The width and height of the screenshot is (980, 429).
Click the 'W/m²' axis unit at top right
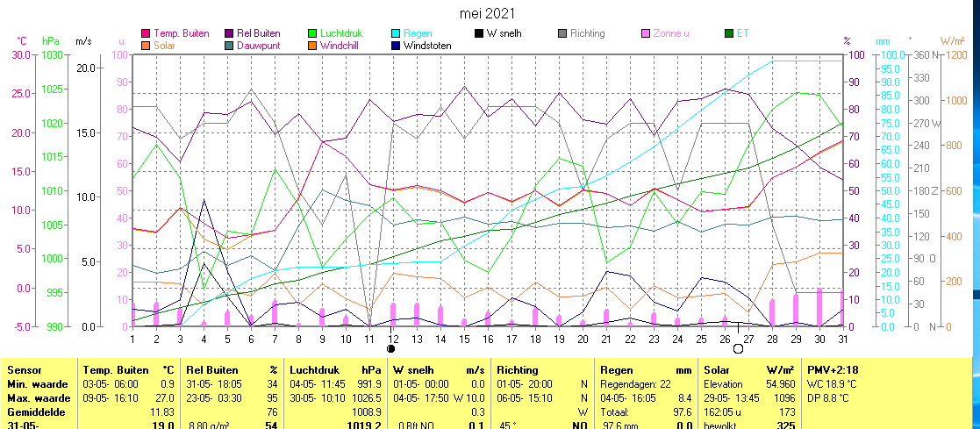pyautogui.click(x=952, y=41)
